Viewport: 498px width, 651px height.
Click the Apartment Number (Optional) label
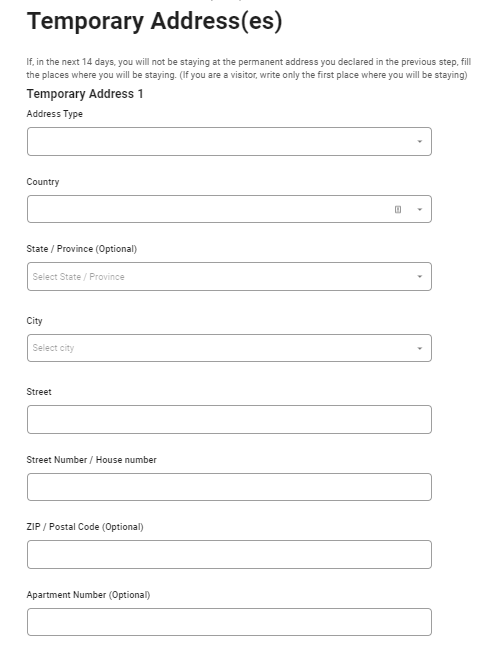[88, 595]
